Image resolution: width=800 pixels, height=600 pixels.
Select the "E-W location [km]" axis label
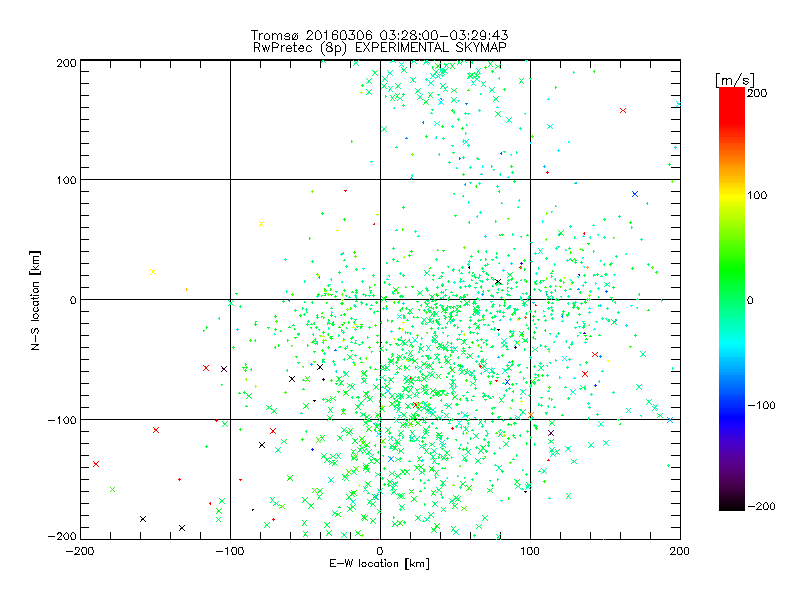379,564
